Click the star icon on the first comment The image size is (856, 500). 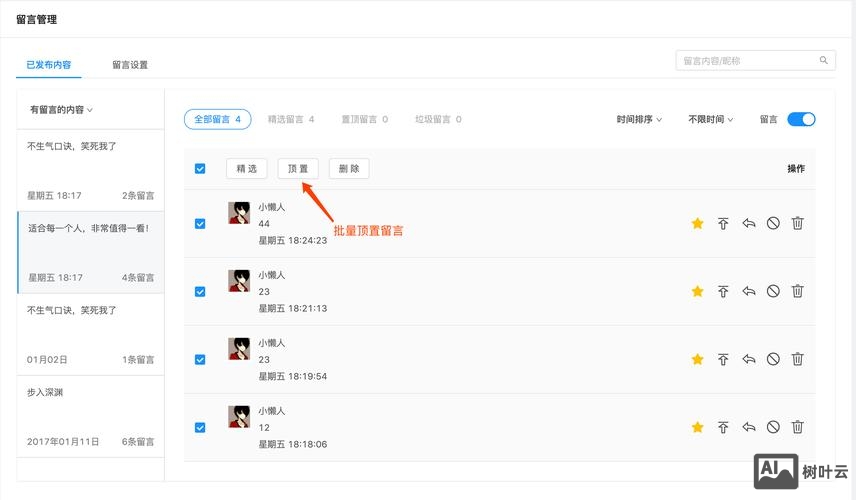coord(697,223)
